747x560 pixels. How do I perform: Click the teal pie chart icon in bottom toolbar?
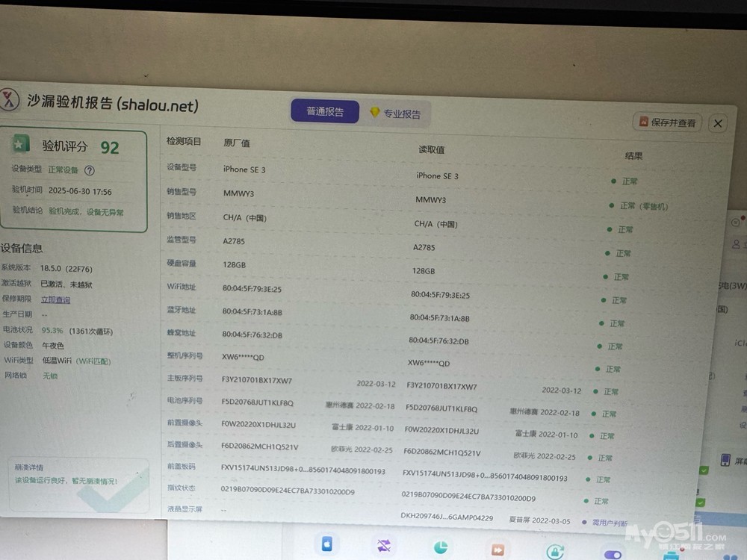441,547
